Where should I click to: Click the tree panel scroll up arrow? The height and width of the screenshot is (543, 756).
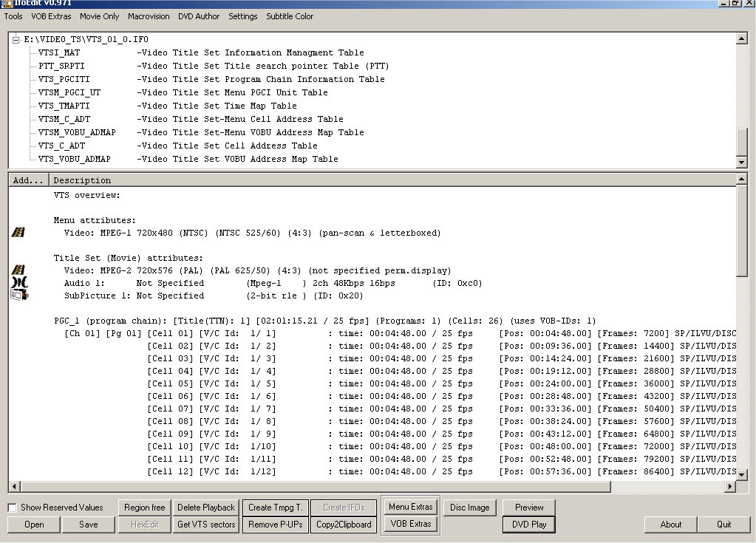click(x=741, y=38)
